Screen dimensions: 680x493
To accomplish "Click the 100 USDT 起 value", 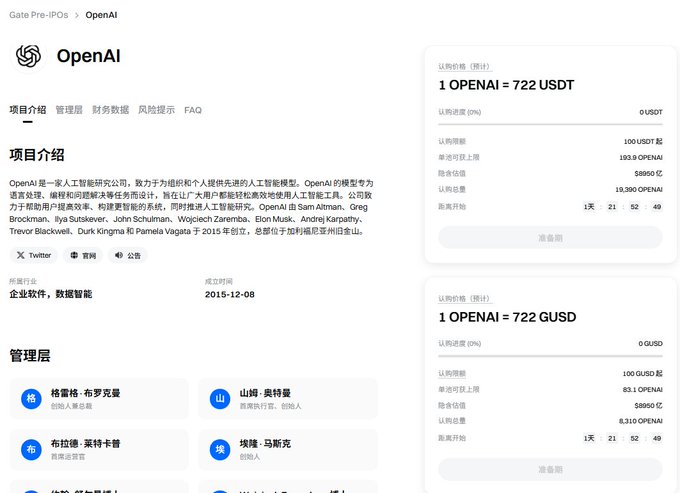I will coord(643,141).
